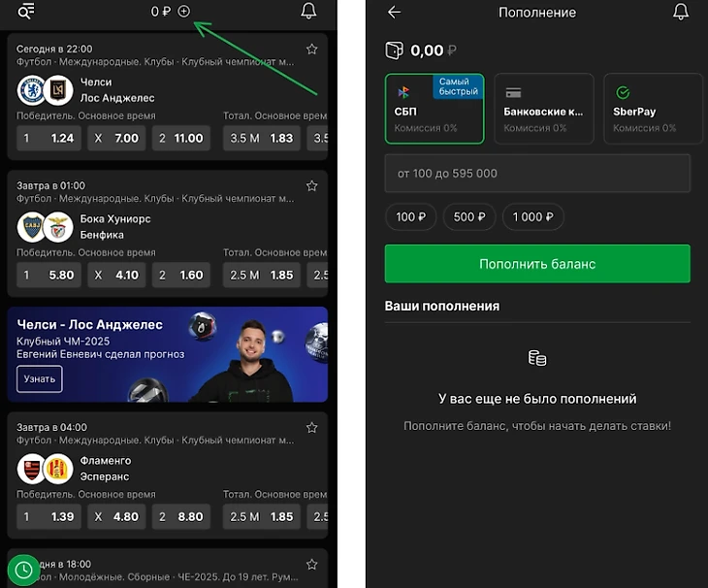708x588 pixels.
Task: Select the Банковские карты payment method
Action: click(544, 109)
